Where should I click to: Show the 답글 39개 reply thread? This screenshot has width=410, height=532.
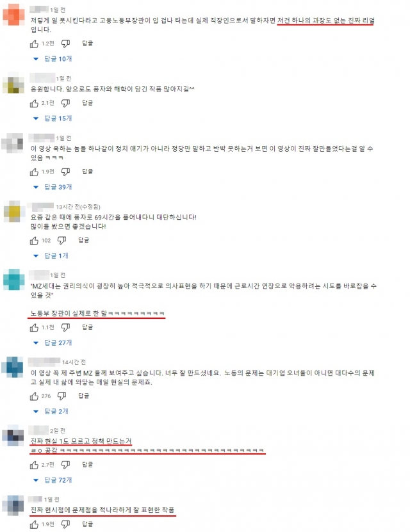pos(53,187)
